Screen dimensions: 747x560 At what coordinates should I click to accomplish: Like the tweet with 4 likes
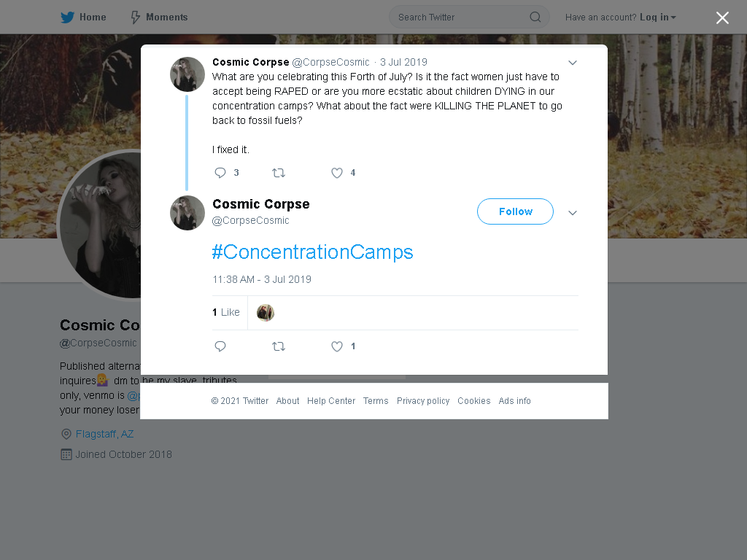(x=337, y=173)
